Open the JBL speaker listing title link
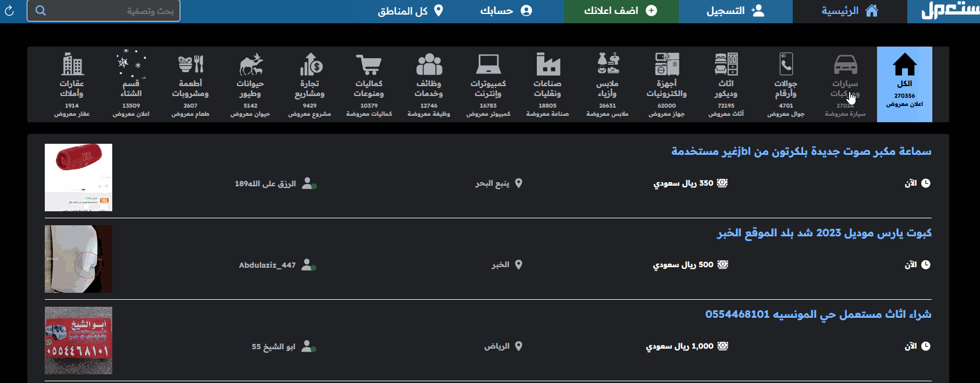 tap(801, 151)
